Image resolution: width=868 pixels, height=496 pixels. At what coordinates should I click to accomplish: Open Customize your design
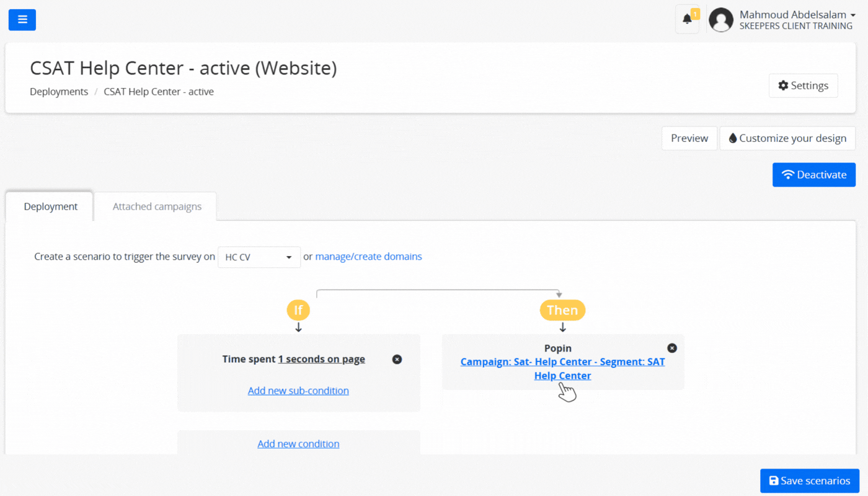787,138
